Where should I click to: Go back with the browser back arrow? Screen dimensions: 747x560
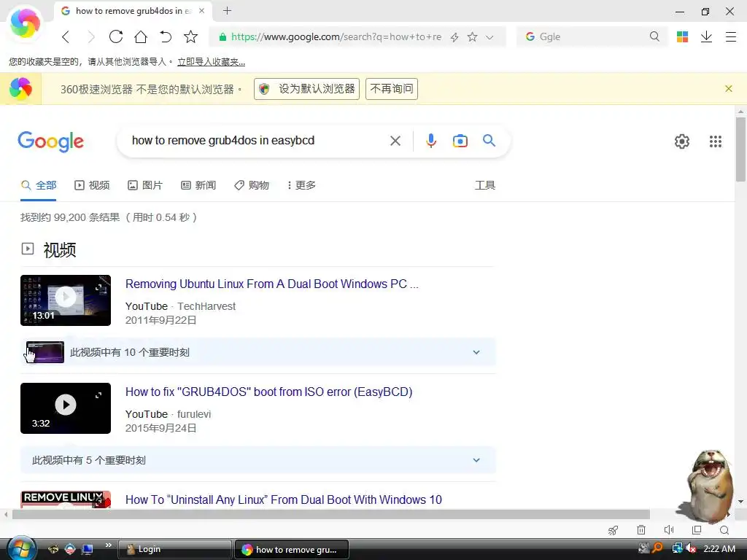(x=66, y=36)
